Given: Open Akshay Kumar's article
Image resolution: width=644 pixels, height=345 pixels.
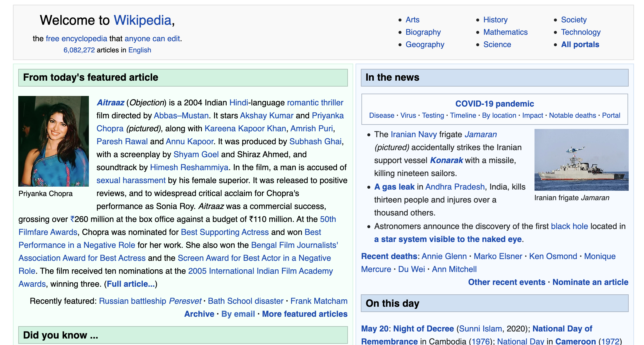Looking at the screenshot, I should [267, 116].
